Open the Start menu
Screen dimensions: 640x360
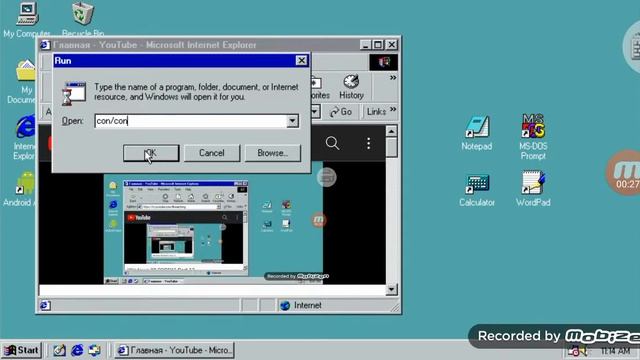22,350
